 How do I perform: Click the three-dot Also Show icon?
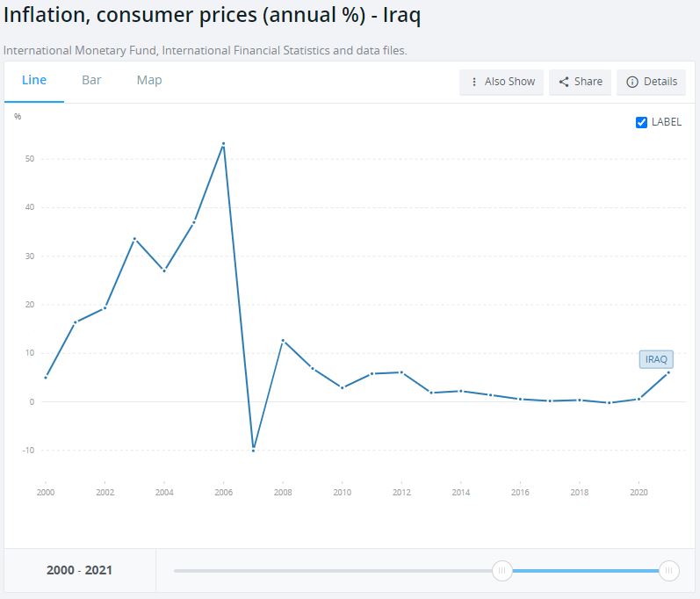(474, 82)
